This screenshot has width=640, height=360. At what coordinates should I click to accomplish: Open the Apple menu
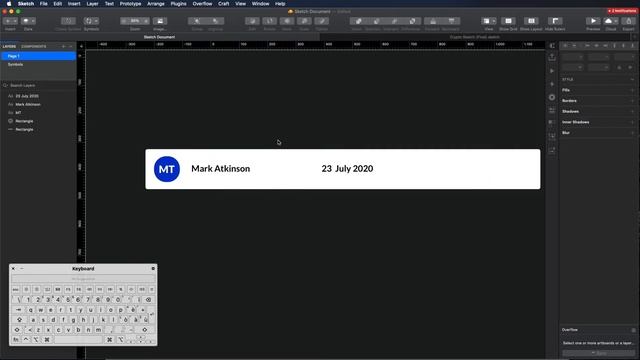pyautogui.click(x=9, y=4)
